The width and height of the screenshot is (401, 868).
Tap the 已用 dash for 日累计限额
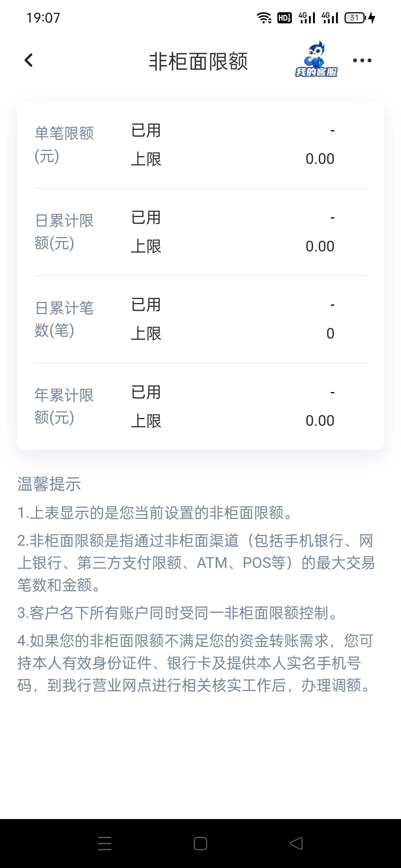coord(332,218)
